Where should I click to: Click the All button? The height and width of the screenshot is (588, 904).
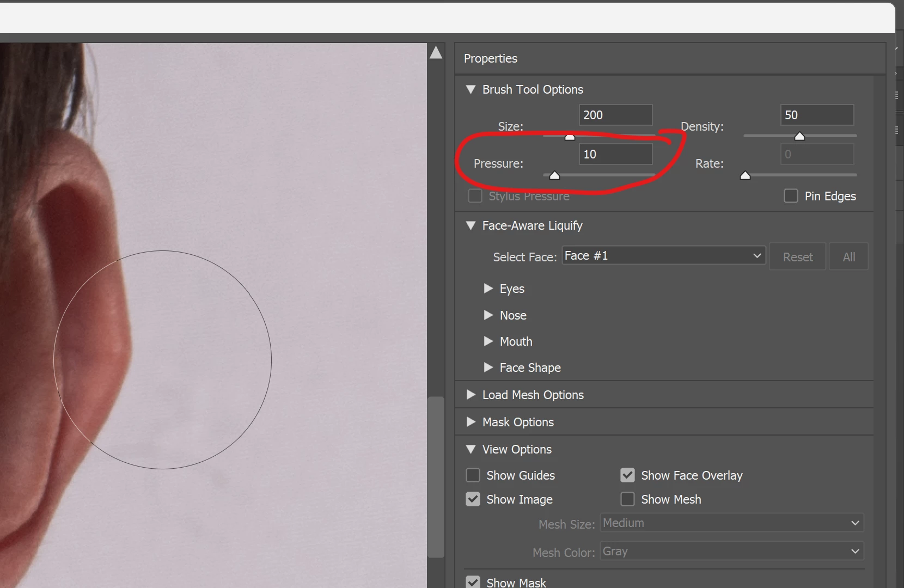click(848, 256)
